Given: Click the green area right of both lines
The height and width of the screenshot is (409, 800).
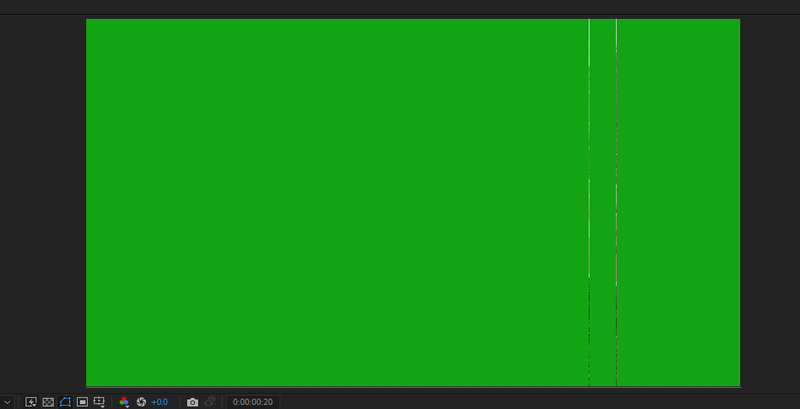Looking at the screenshot, I should (x=680, y=200).
